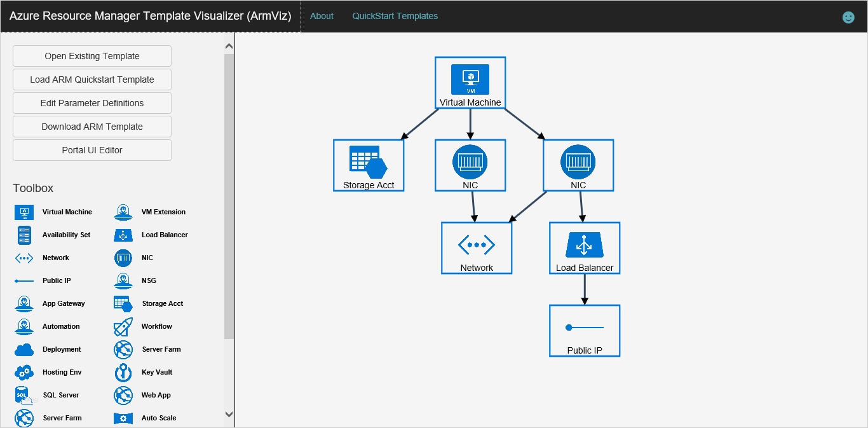Click Load ARM Quickstart Template button
Image resolution: width=868 pixels, height=428 pixels.
(x=92, y=79)
